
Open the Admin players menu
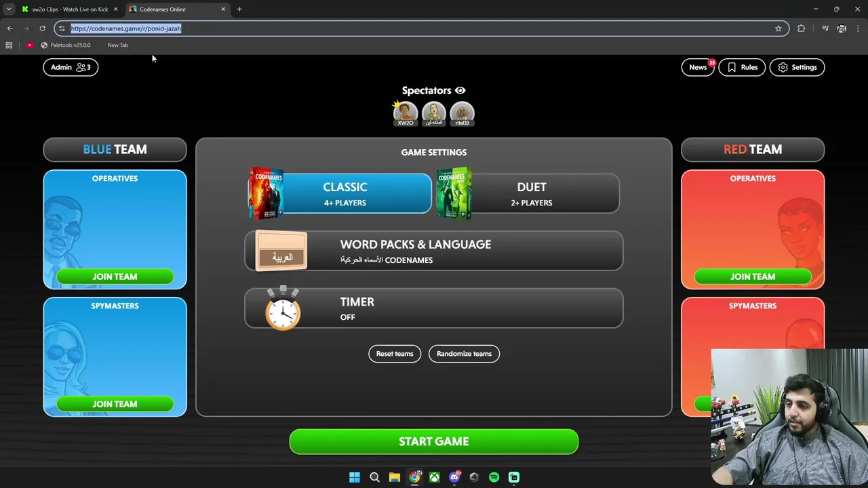[71, 67]
